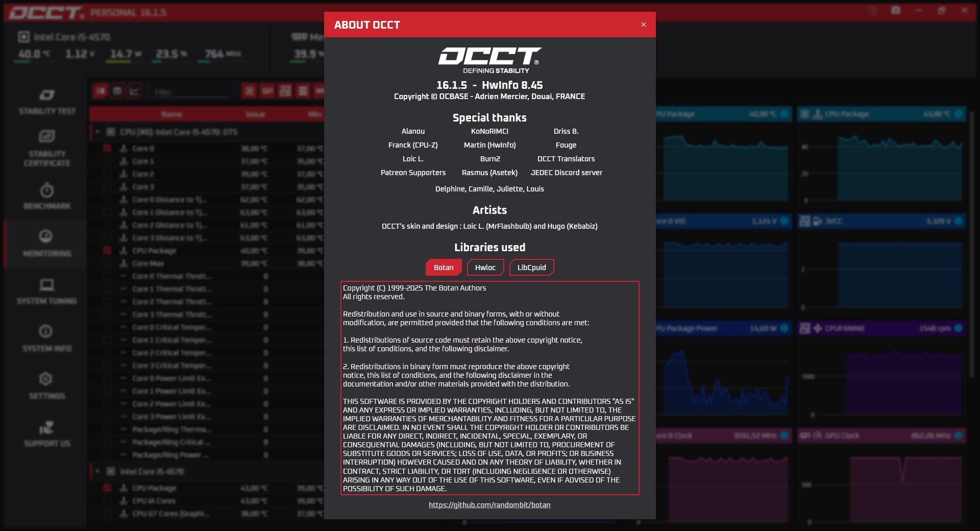The width and height of the screenshot is (980, 531).
Task: Click the color dot on the 43,00 °C CPU Package graph
Action: [958, 114]
